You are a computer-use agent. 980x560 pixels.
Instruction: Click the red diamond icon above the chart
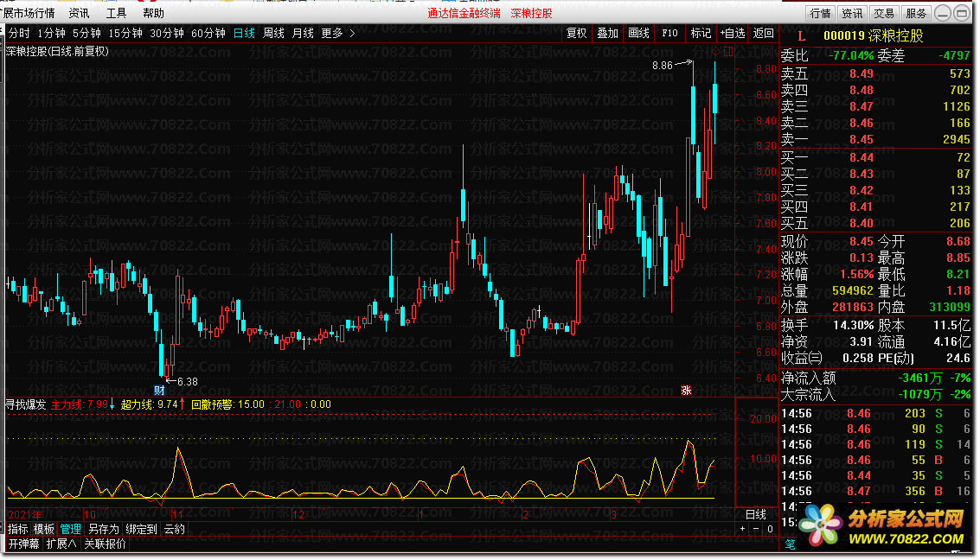click(717, 52)
